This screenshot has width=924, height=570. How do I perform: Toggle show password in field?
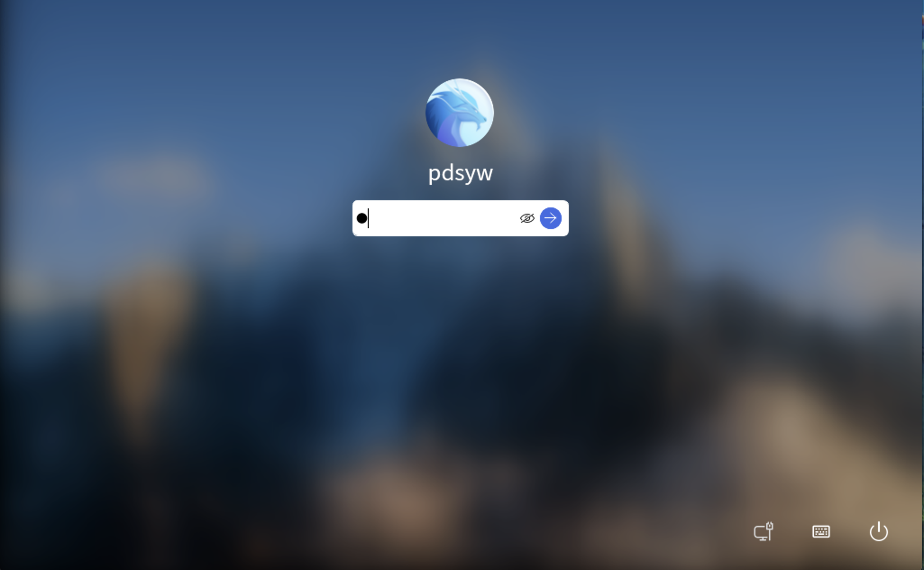tap(527, 218)
